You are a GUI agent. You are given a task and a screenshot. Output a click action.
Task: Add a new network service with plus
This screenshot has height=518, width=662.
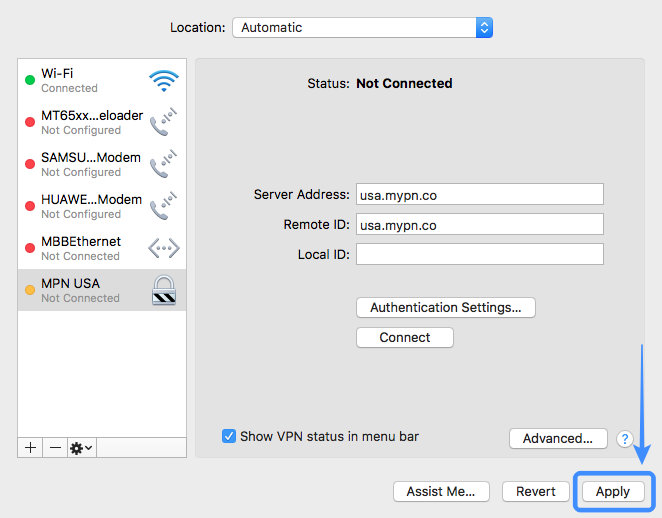pyautogui.click(x=30, y=447)
